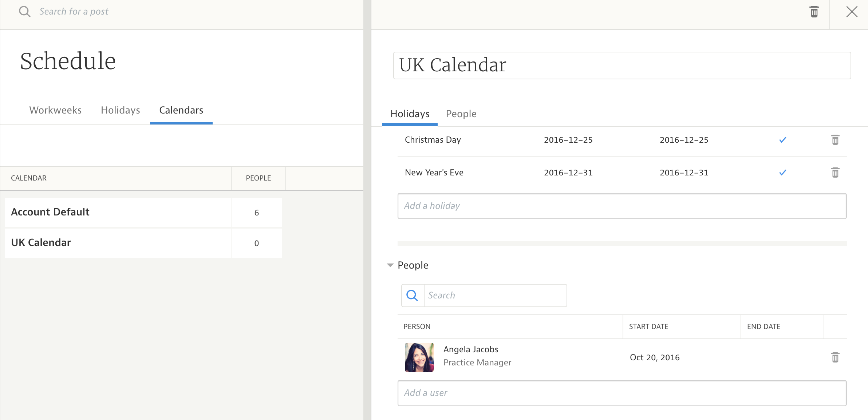Delete the Christmas Day holiday

(835, 140)
